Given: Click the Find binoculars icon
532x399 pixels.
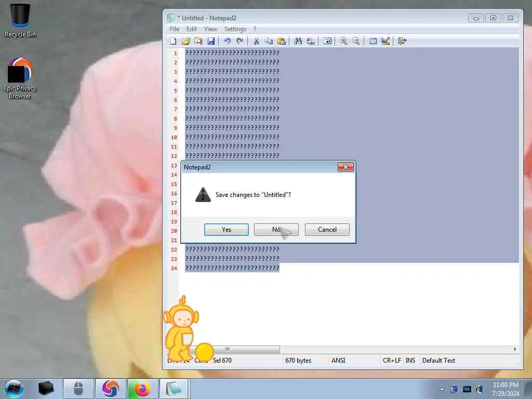Looking at the screenshot, I should pos(298,41).
